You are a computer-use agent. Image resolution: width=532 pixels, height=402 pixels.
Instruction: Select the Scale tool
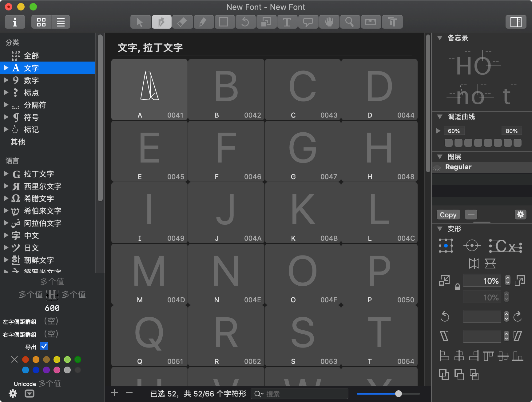click(266, 22)
